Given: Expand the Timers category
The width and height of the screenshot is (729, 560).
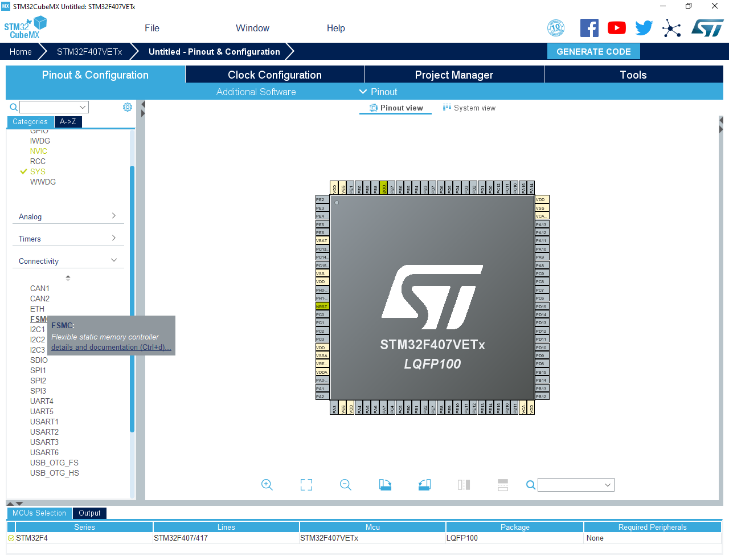Looking at the screenshot, I should (x=68, y=239).
